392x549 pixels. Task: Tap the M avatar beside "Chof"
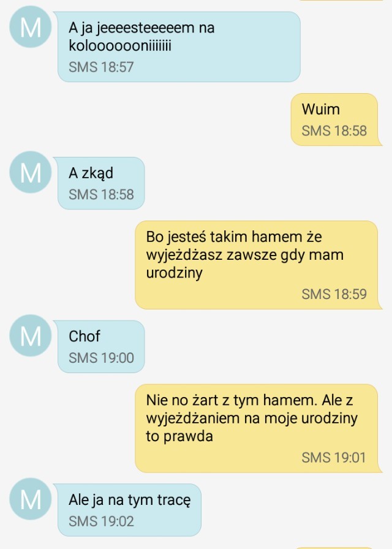(x=31, y=335)
